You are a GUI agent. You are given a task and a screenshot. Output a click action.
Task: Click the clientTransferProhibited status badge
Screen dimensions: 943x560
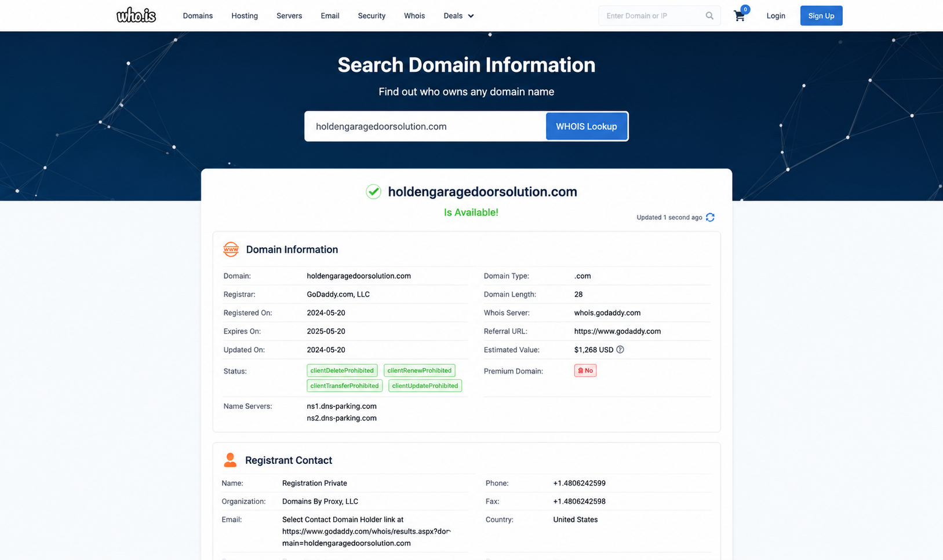(344, 386)
